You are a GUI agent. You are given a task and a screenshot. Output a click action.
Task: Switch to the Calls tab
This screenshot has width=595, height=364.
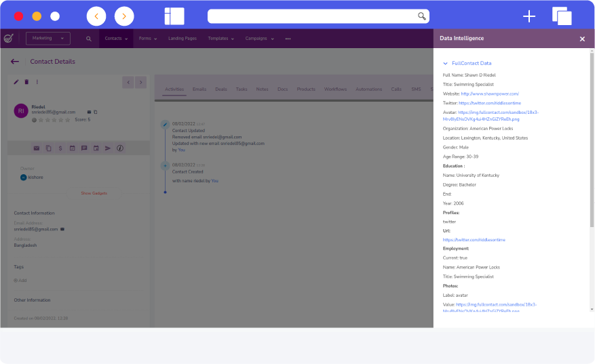click(x=396, y=89)
